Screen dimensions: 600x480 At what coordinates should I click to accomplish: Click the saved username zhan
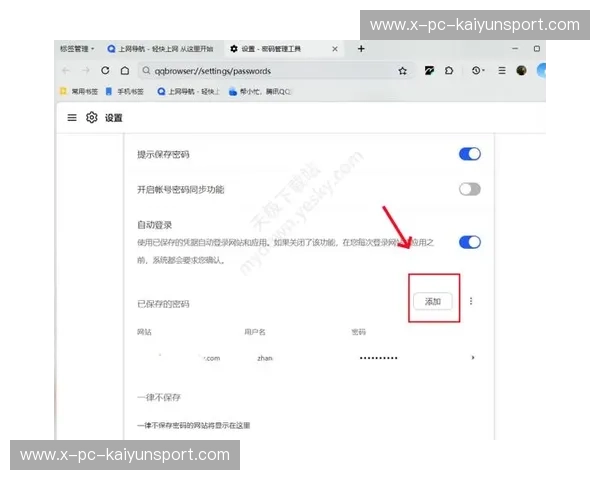pos(265,358)
